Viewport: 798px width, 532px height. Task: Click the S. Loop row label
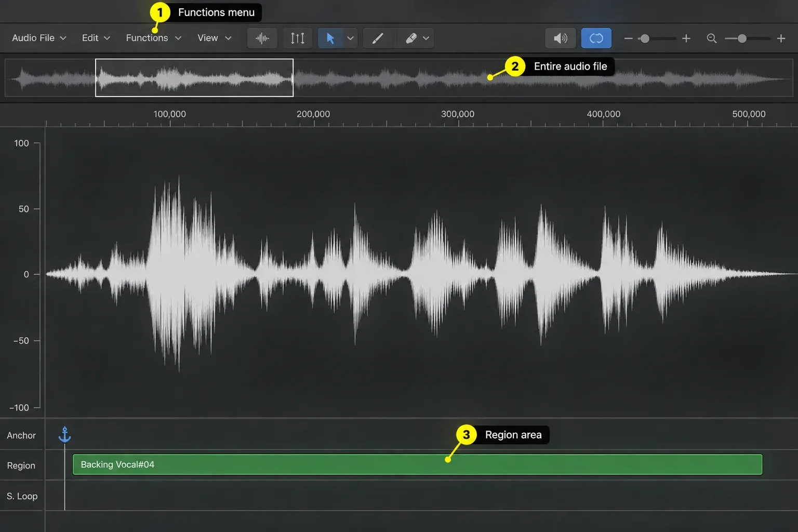[x=22, y=496]
